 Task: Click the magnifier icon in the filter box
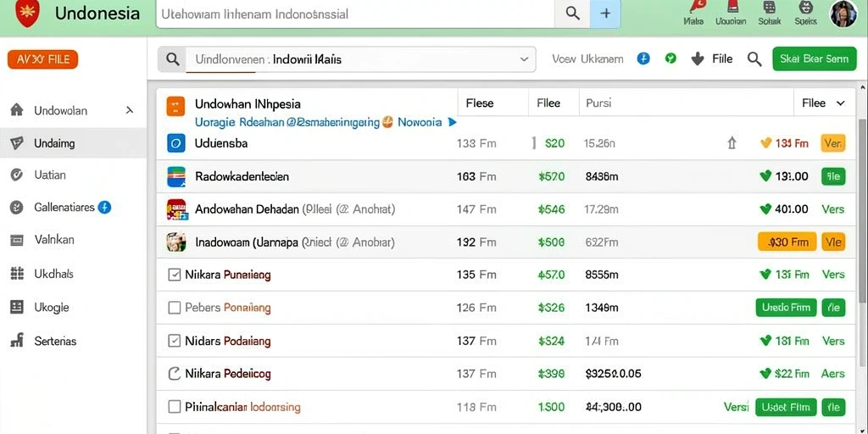click(173, 59)
